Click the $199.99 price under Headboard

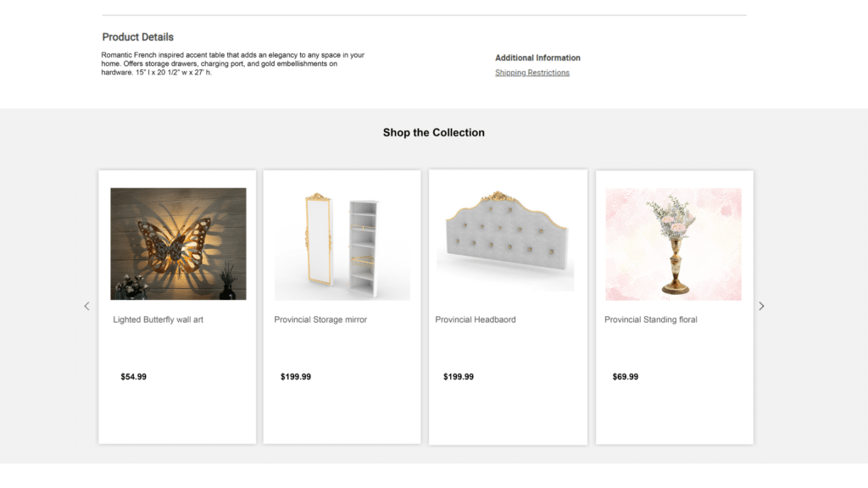pos(459,377)
